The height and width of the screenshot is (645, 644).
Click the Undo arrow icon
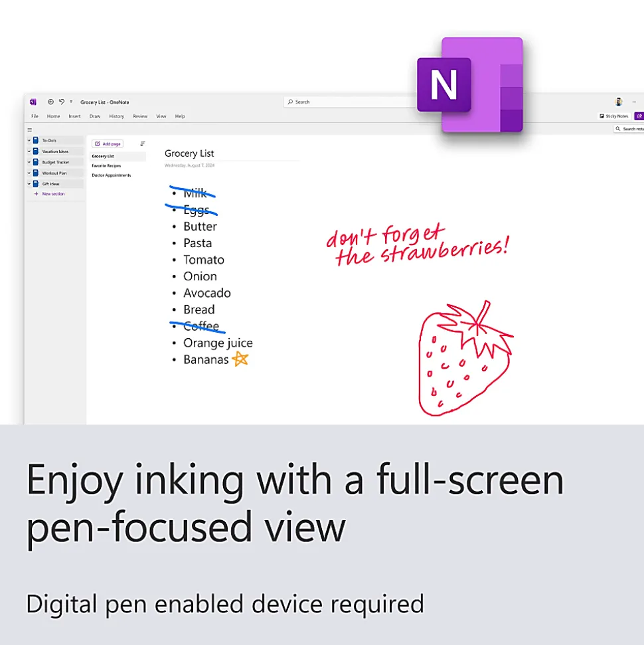tap(62, 102)
